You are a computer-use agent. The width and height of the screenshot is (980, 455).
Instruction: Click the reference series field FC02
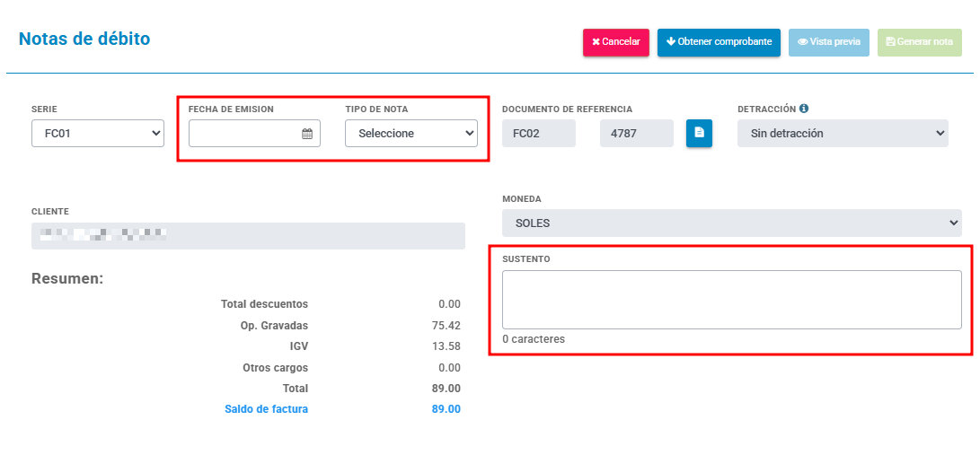(x=539, y=133)
